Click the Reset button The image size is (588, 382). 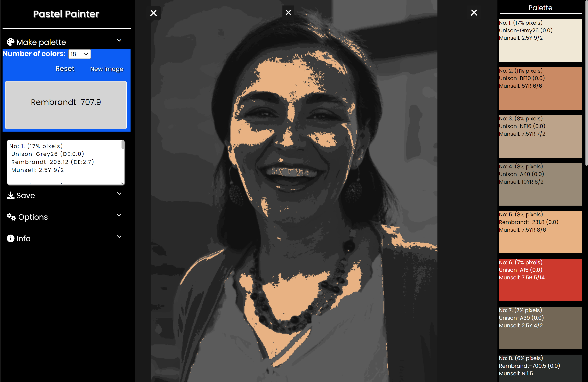(65, 69)
